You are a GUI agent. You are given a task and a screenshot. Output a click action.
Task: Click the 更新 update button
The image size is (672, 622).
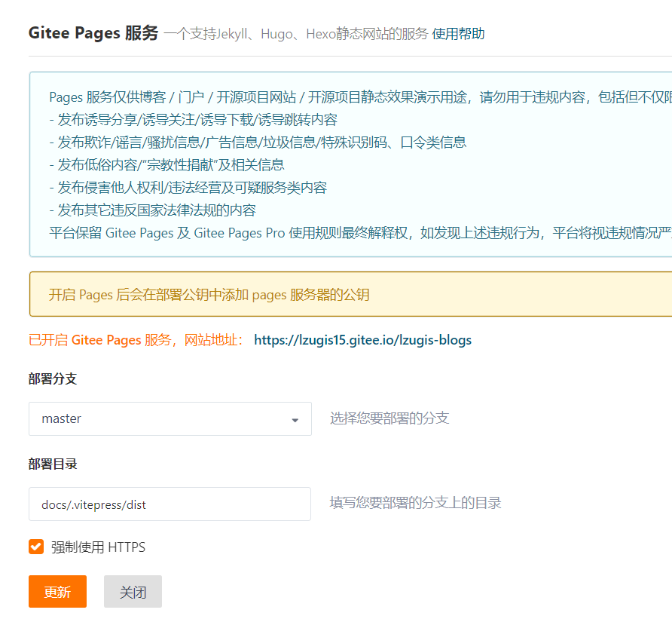point(57,591)
